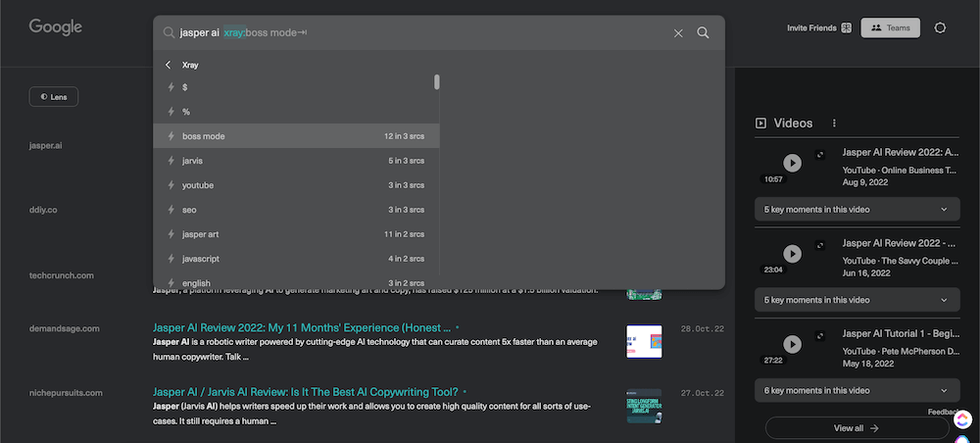
Task: Open the Teams button
Action: 890,27
